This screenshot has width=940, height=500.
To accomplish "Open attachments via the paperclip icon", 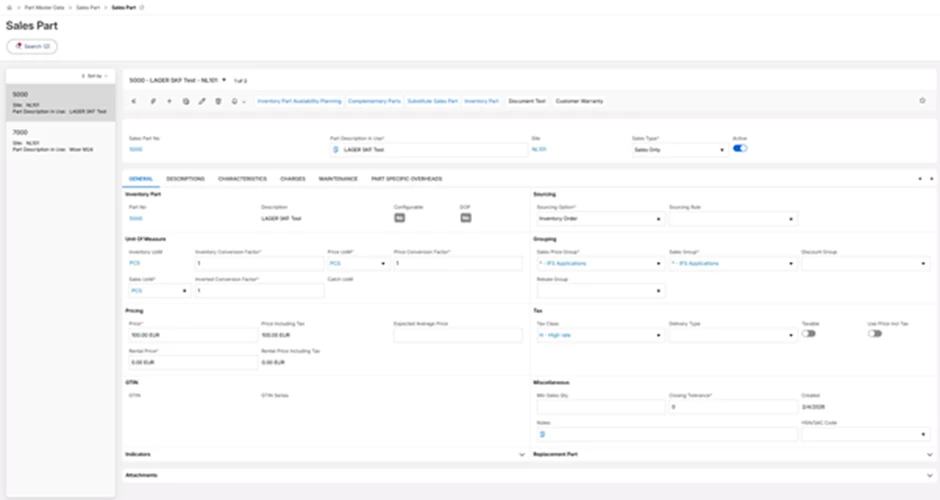I will pos(153,101).
